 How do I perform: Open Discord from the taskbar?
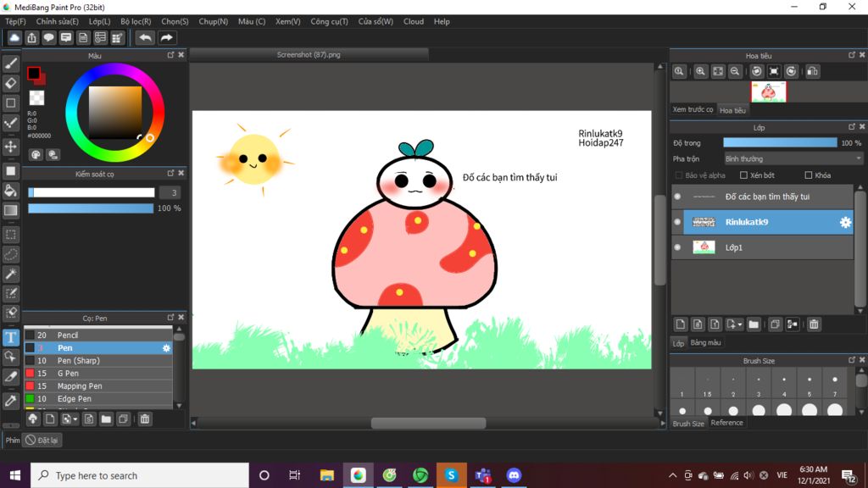(x=514, y=475)
